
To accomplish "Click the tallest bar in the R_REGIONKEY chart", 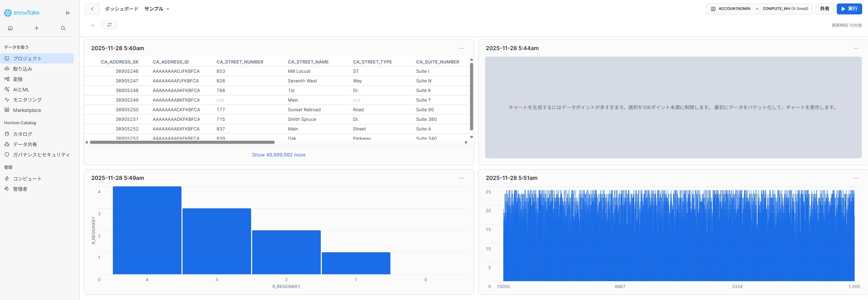I will coord(147,230).
